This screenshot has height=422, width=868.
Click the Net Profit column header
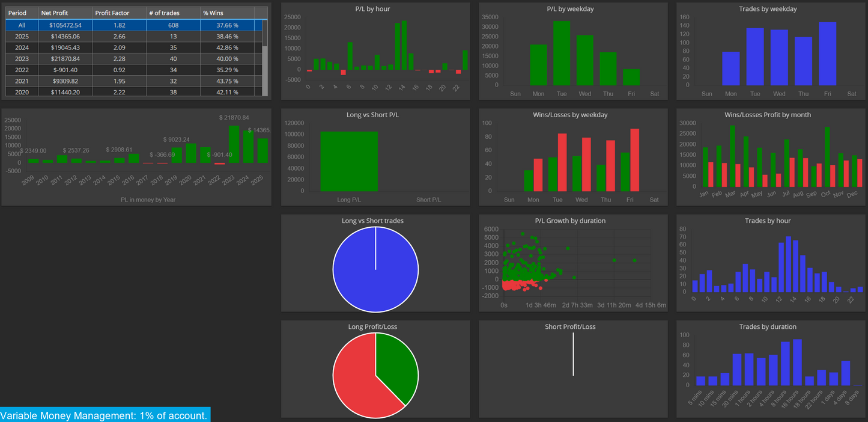point(65,13)
